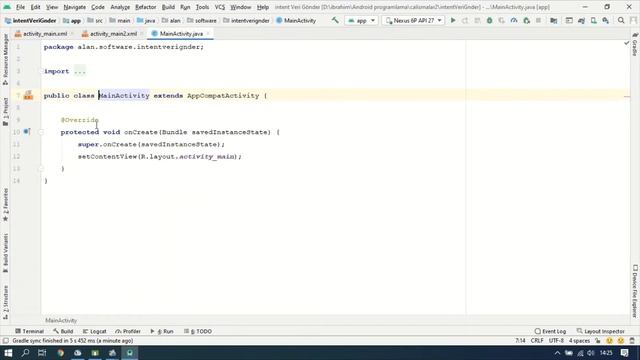Open the Windows notification center icon

coord(624,353)
